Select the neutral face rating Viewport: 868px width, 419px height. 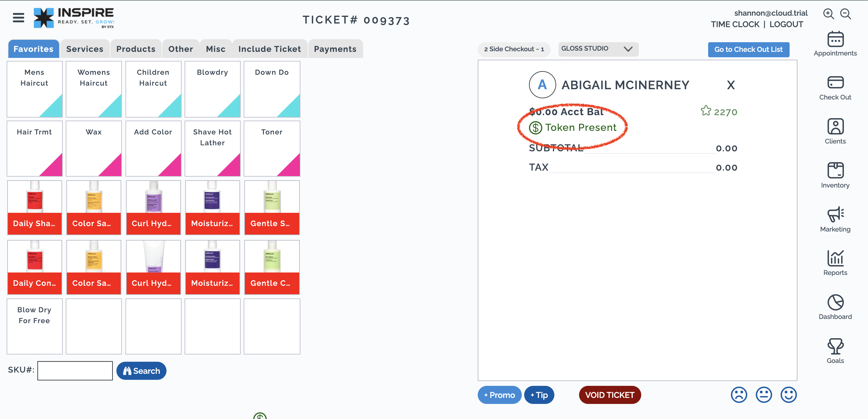764,395
